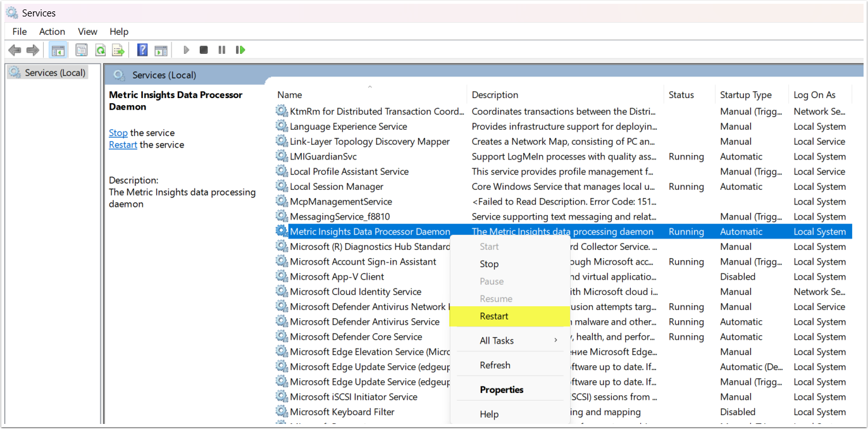Choose Restart in the context menu
This screenshot has height=429, width=868.
[494, 316]
